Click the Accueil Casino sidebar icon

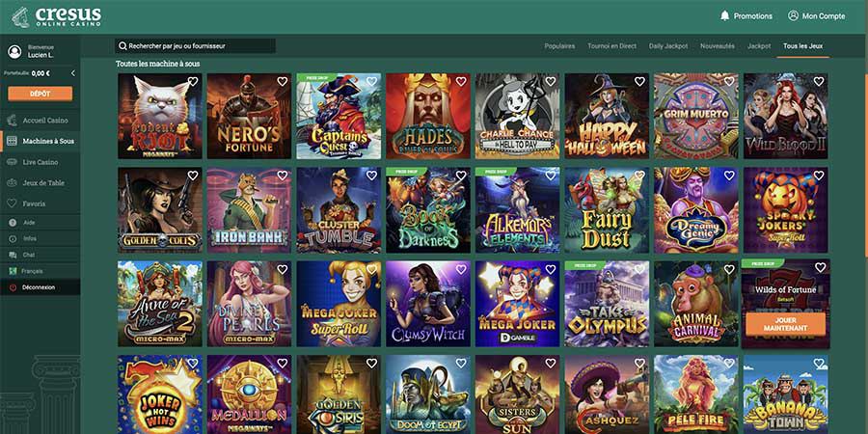[12, 121]
